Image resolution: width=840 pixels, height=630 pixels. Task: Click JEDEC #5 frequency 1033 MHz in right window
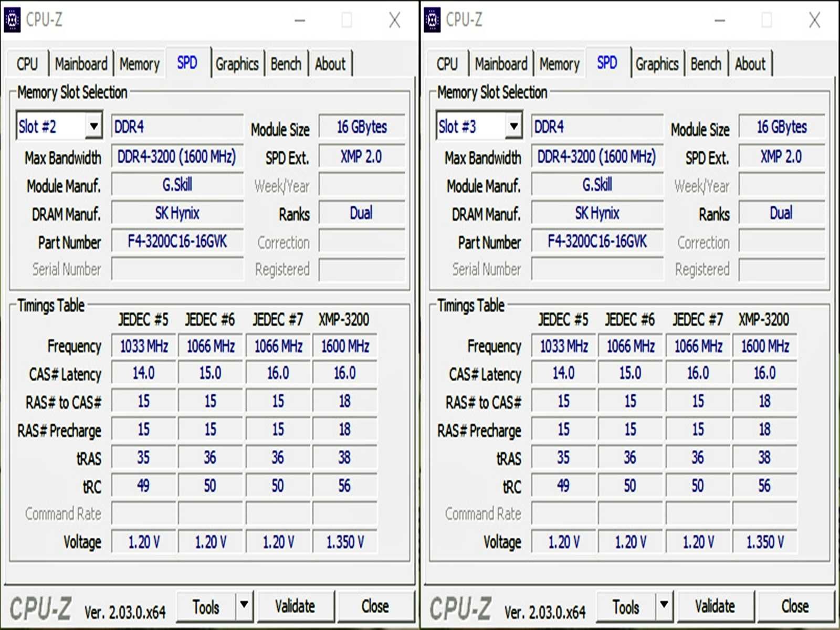point(563,346)
